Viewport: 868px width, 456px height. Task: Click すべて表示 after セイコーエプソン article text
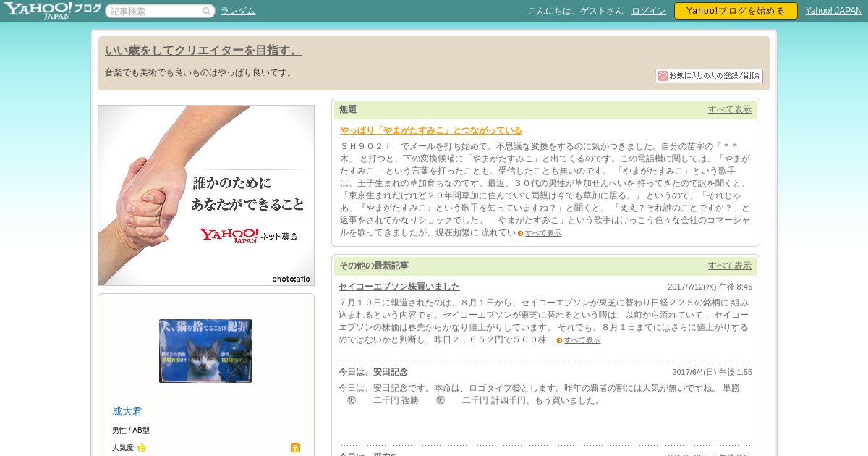pos(582,340)
